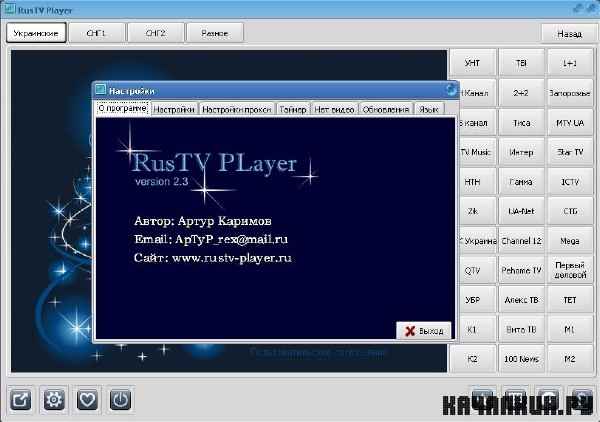The width and height of the screenshot is (600, 422).
Task: Click the email ApTyP_rex@mail.ru text
Action: coord(231,240)
